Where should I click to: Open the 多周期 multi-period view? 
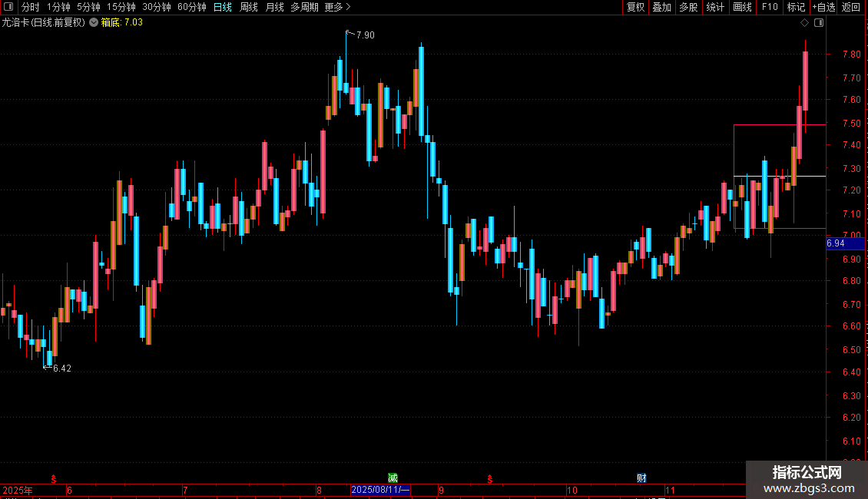304,7
